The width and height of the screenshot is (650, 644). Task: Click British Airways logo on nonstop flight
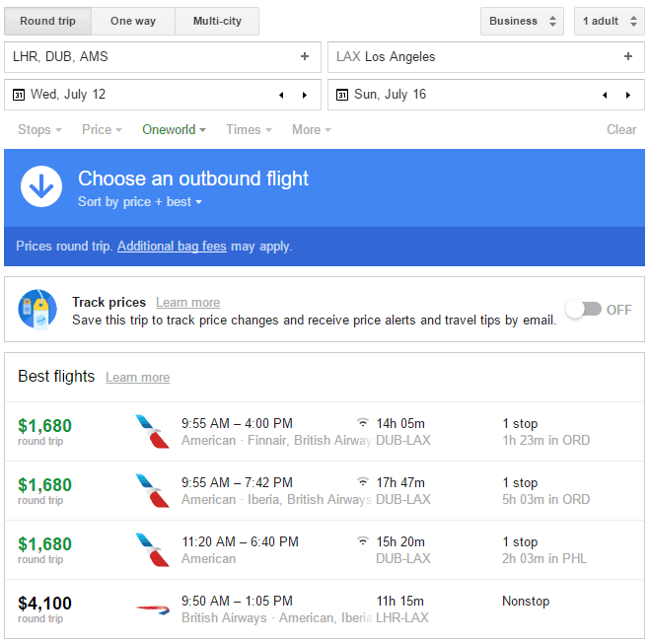click(153, 609)
